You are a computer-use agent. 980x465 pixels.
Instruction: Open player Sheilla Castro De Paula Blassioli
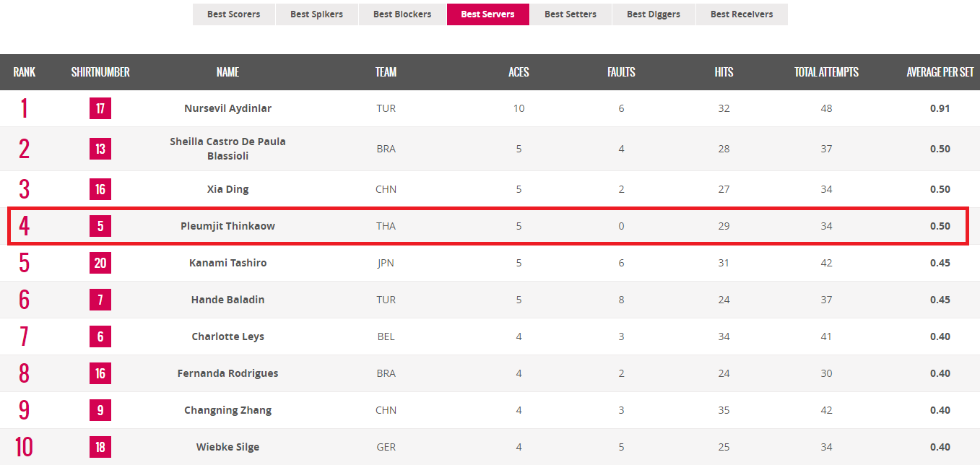[x=227, y=149]
